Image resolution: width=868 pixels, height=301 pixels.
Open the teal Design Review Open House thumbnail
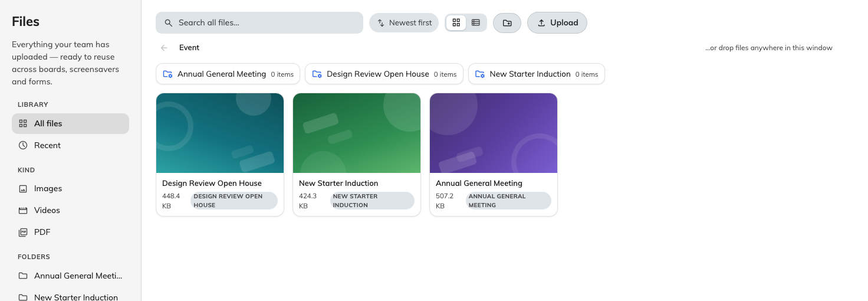pyautogui.click(x=220, y=133)
